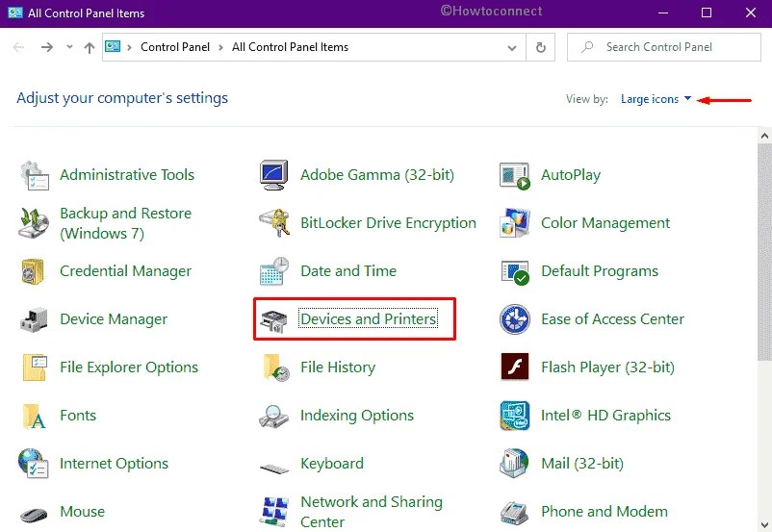The height and width of the screenshot is (532, 772).
Task: Click the Mouse icon
Action: (34, 515)
